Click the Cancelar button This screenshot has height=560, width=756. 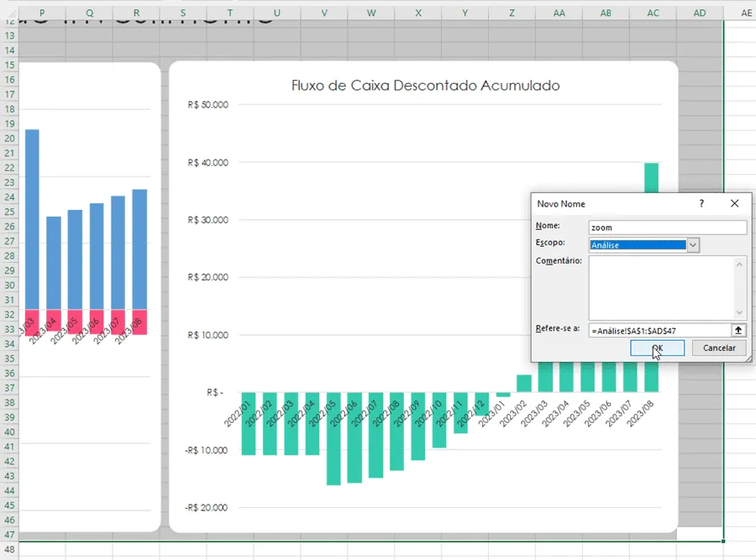pos(719,348)
